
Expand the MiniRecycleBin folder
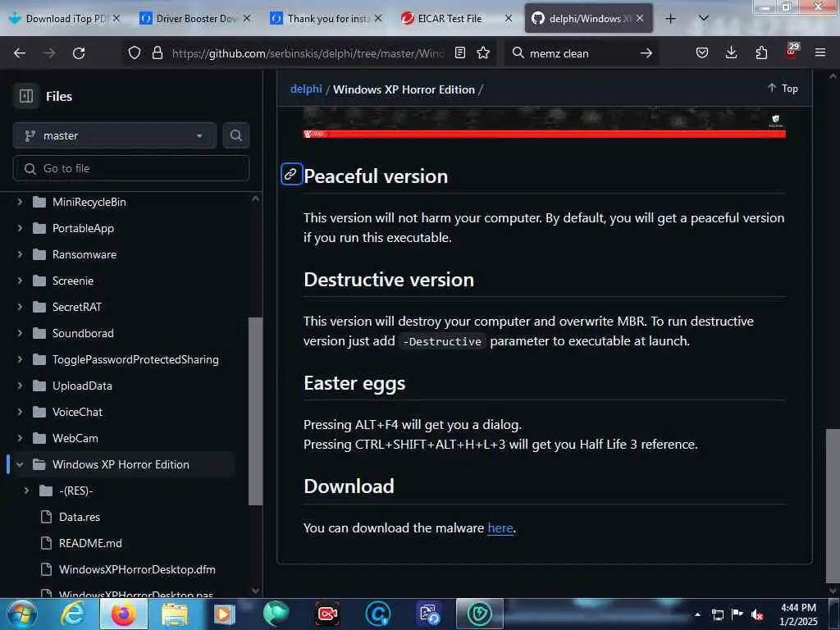(20, 202)
